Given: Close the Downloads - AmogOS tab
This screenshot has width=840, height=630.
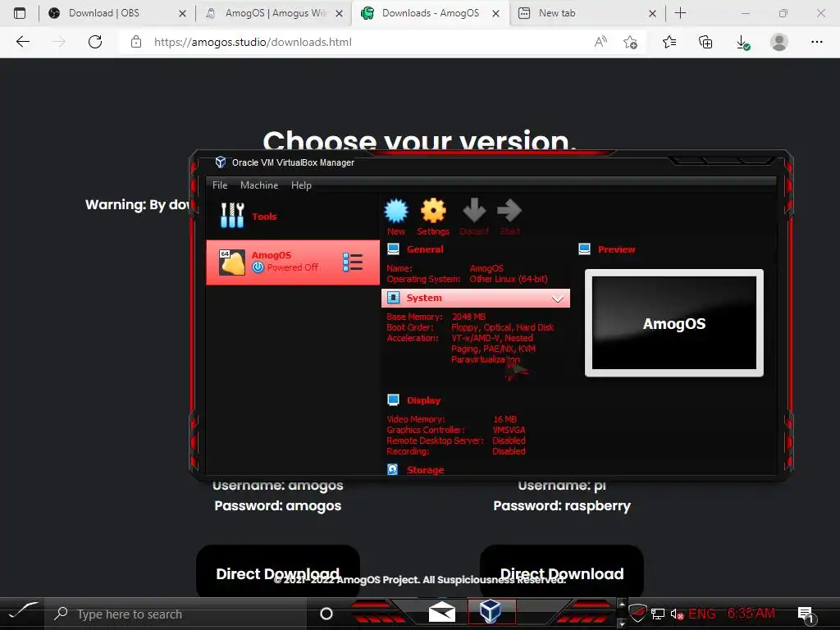Looking at the screenshot, I should 496,13.
